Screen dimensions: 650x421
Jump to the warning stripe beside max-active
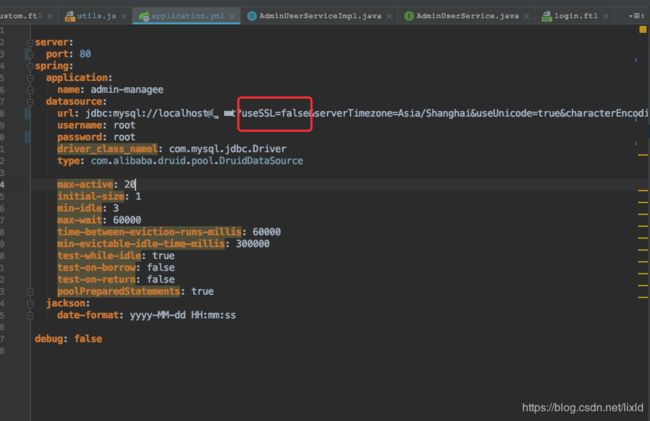coord(643,191)
